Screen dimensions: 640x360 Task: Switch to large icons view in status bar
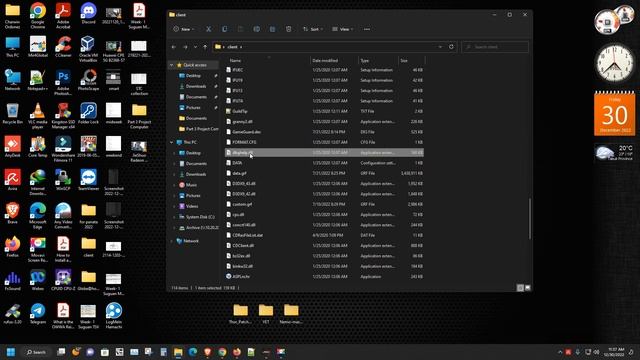(527, 288)
